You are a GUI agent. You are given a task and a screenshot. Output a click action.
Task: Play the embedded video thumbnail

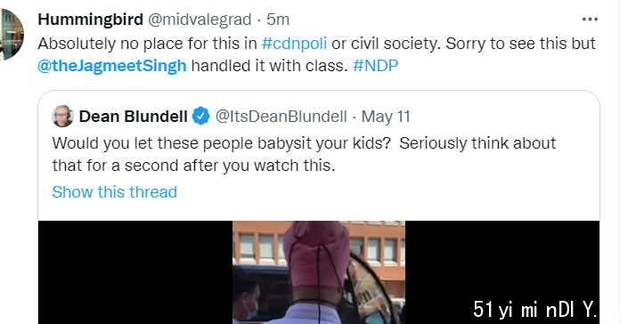(x=319, y=272)
